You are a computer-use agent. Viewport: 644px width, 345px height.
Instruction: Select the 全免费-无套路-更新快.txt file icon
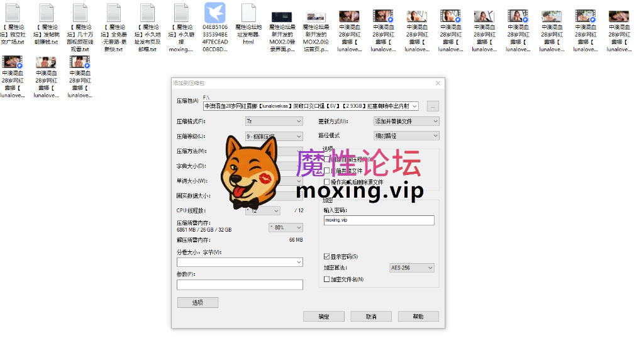114,13
